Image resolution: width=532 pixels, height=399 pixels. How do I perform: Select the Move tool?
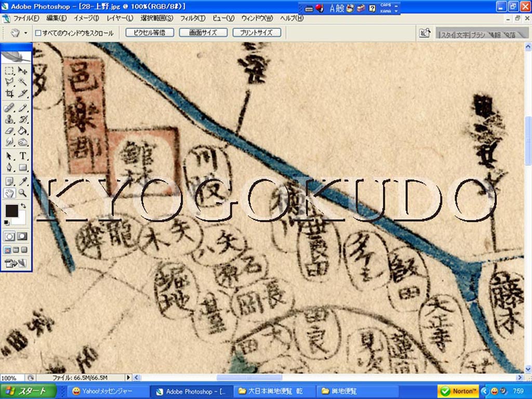click(x=23, y=71)
